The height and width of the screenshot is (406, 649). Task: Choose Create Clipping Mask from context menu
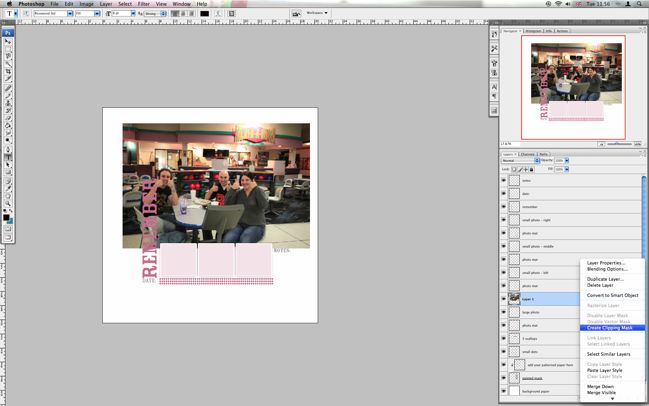coord(612,328)
